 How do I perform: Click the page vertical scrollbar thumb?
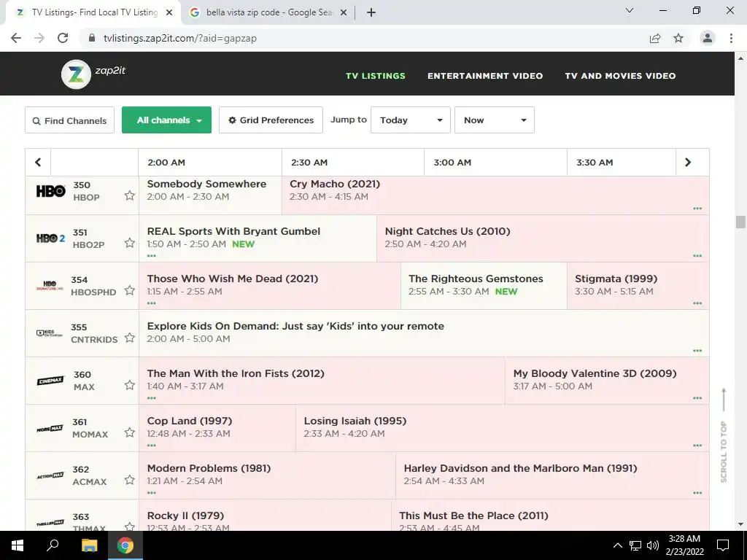[x=740, y=222]
